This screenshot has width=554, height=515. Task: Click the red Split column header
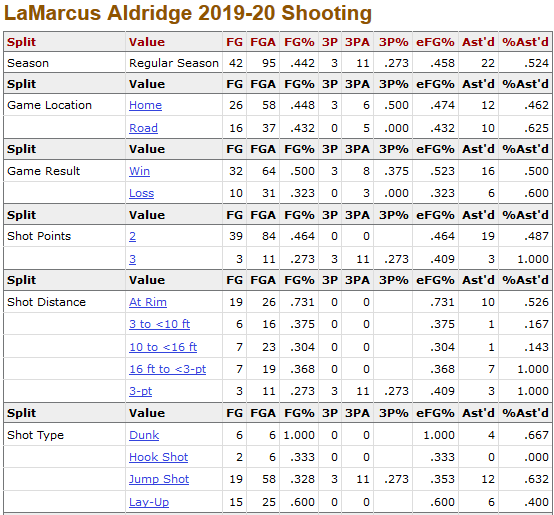coord(22,42)
